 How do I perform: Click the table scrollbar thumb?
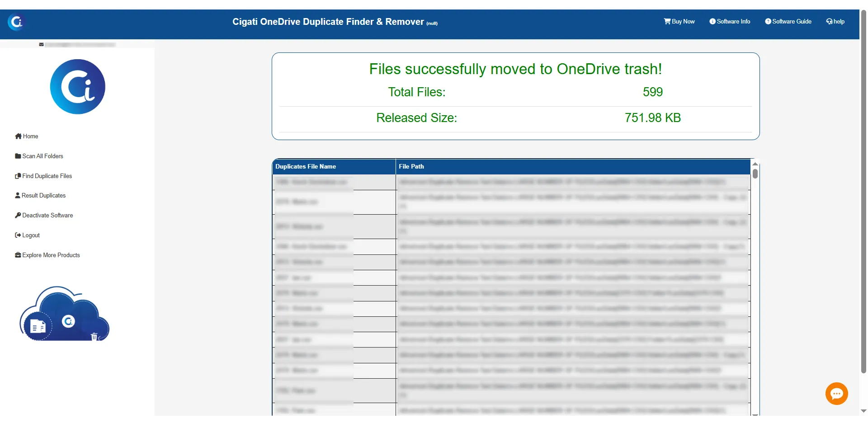pyautogui.click(x=755, y=174)
